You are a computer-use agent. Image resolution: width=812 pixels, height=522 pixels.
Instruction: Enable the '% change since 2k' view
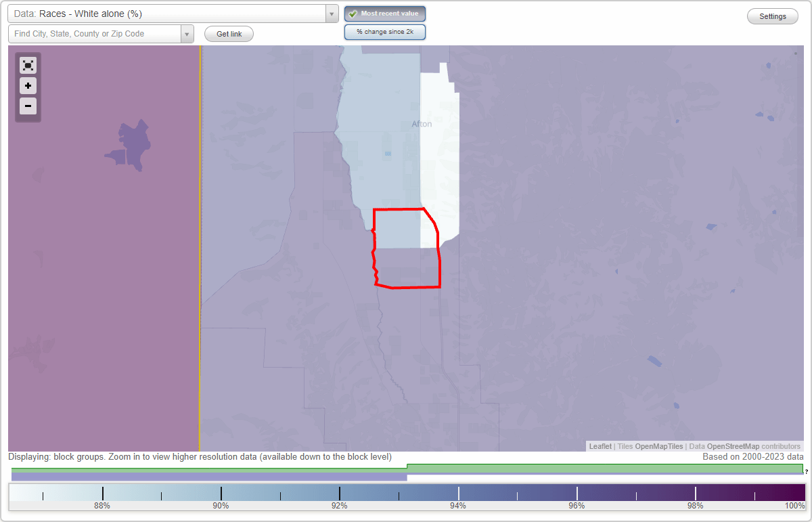click(385, 31)
